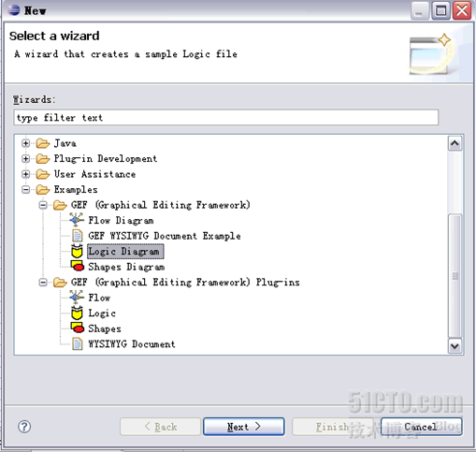Click the GEF (Graphical Editing Framework) folder icon
The width and height of the screenshot is (476, 452).
[x=60, y=205]
